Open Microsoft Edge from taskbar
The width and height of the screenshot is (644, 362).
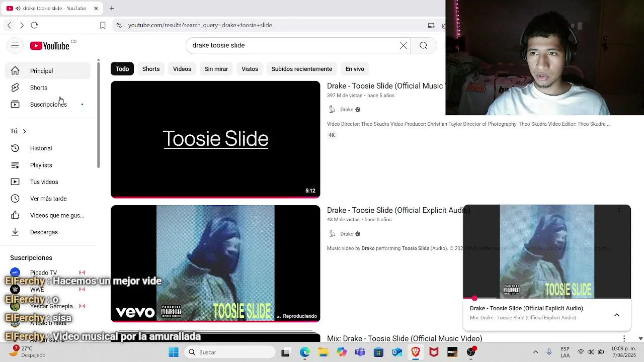(305, 352)
